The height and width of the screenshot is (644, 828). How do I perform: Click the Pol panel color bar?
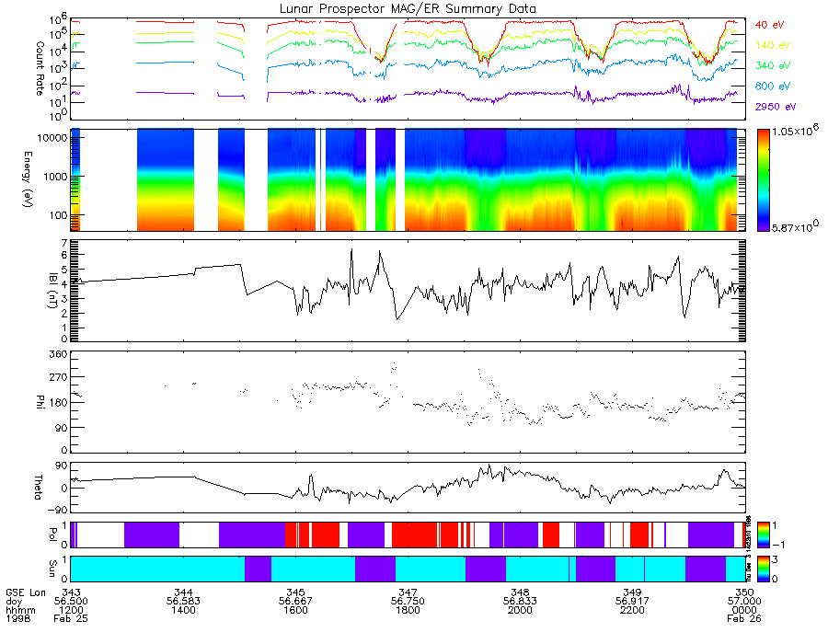coord(763,535)
